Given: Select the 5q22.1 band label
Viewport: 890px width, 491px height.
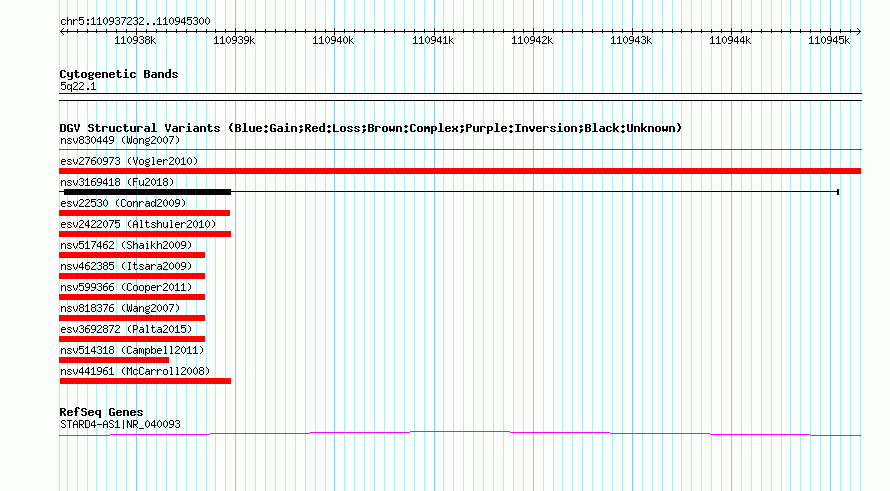Looking at the screenshot, I should pyautogui.click(x=78, y=86).
